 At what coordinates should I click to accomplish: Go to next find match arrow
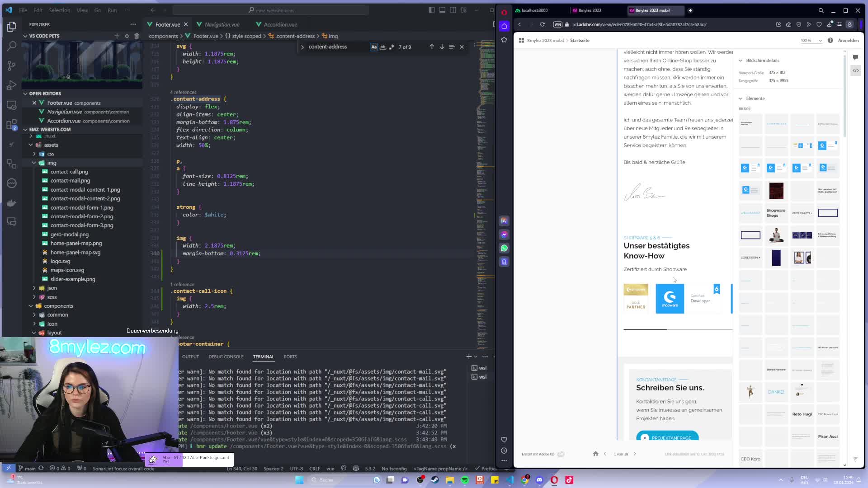[442, 47]
